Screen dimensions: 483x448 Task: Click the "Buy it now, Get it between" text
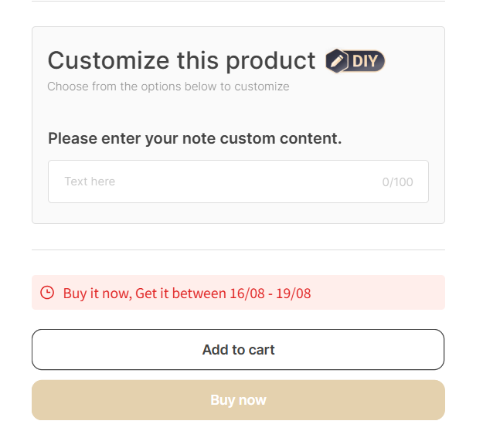click(145, 294)
